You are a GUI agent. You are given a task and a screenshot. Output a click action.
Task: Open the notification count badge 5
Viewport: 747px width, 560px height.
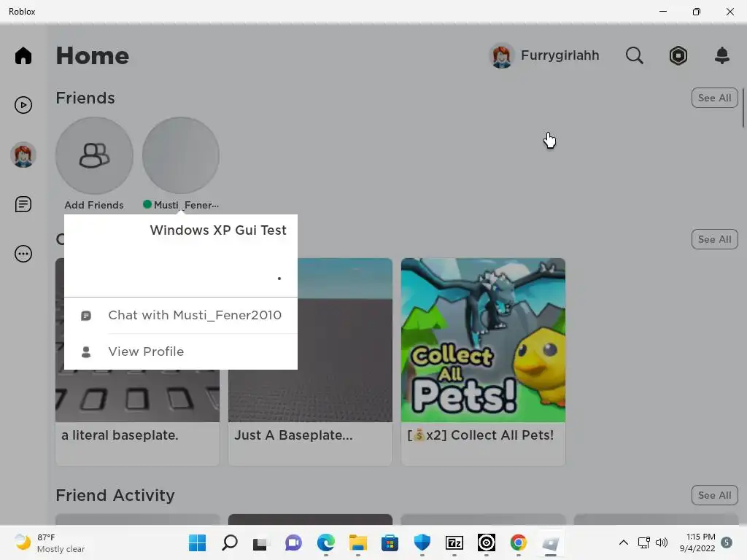tap(727, 542)
